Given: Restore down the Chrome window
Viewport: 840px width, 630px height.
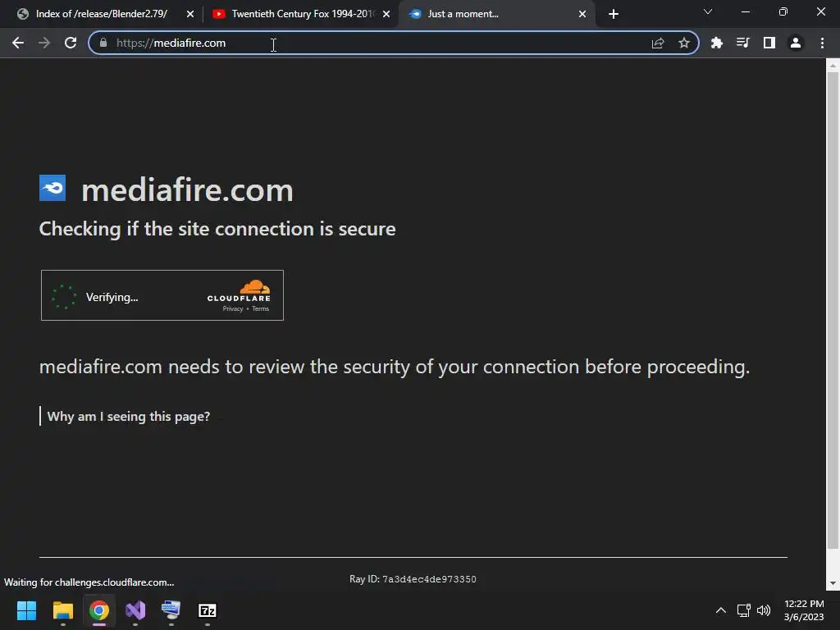Looking at the screenshot, I should [783, 11].
